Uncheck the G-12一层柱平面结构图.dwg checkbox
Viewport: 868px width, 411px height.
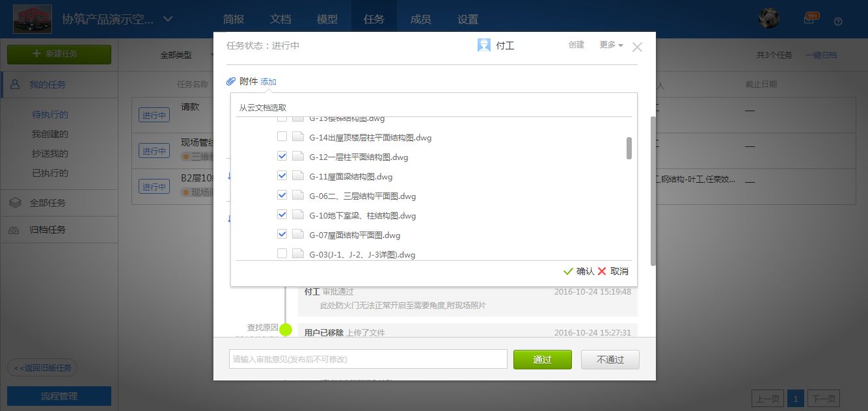(282, 157)
